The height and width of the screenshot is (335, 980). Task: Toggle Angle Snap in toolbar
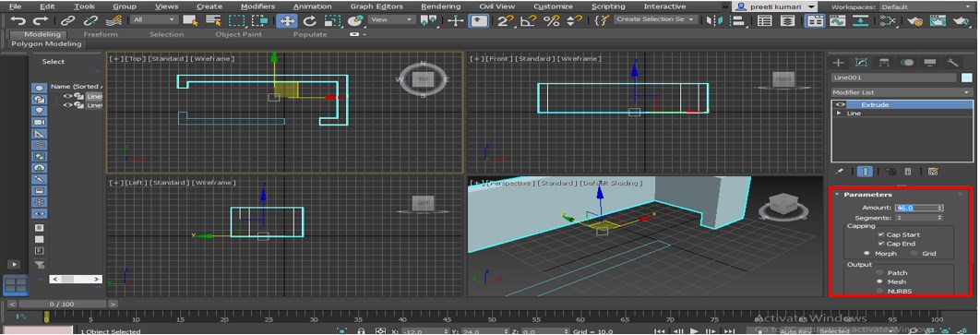[529, 20]
